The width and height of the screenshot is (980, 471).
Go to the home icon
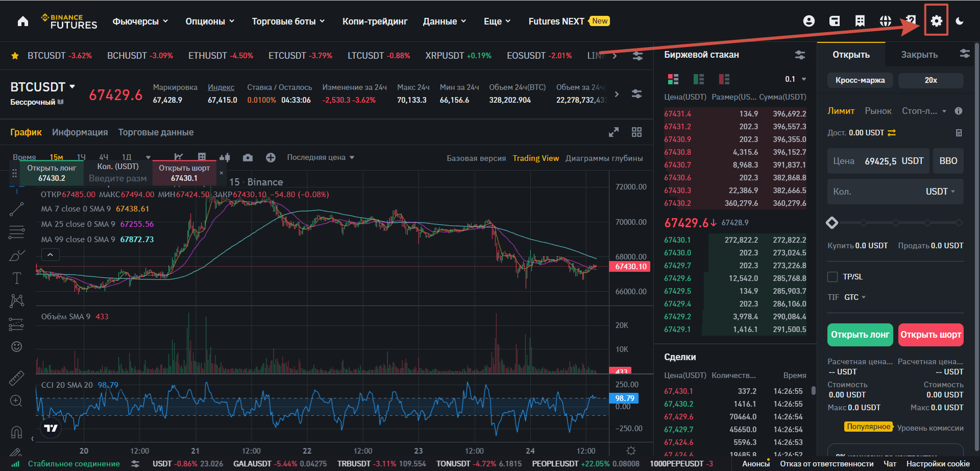click(23, 21)
